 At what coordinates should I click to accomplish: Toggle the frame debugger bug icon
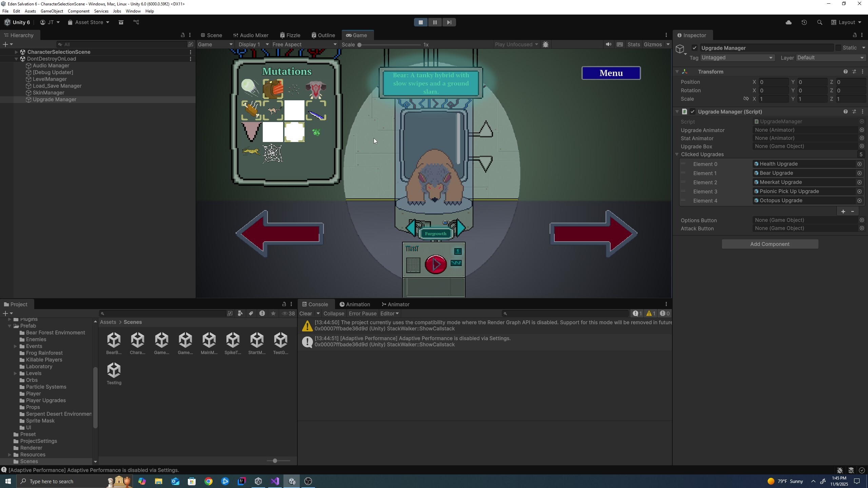coord(546,44)
